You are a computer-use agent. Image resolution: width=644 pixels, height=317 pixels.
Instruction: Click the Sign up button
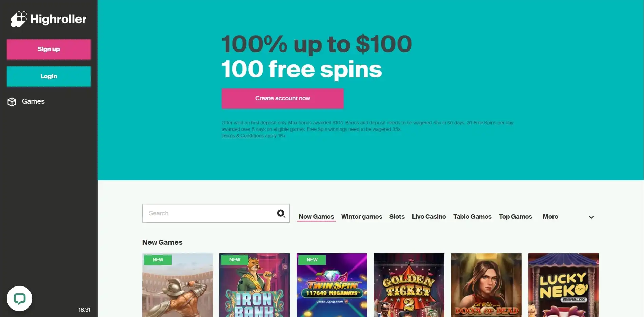[x=49, y=49]
